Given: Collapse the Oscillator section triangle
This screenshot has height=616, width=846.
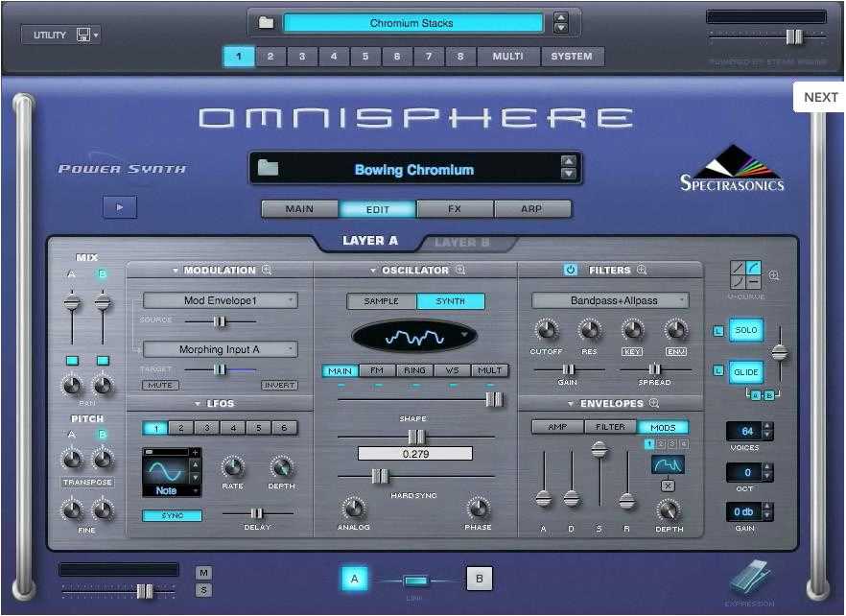Looking at the screenshot, I should 373,270.
